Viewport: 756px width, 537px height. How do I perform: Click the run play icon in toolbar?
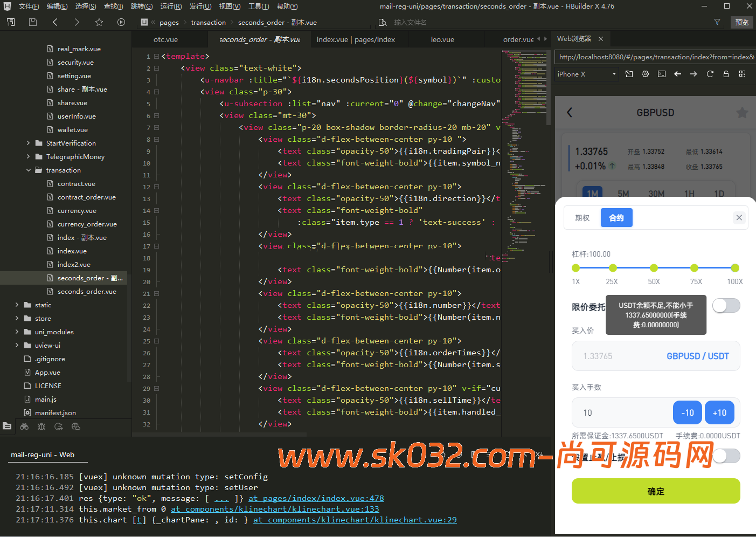[x=121, y=22]
